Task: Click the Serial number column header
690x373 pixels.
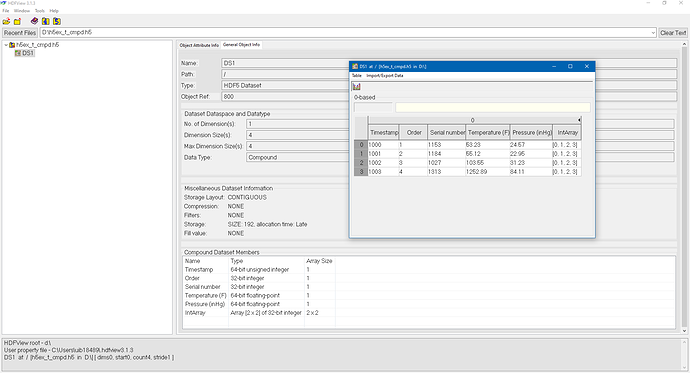Action: point(447,132)
